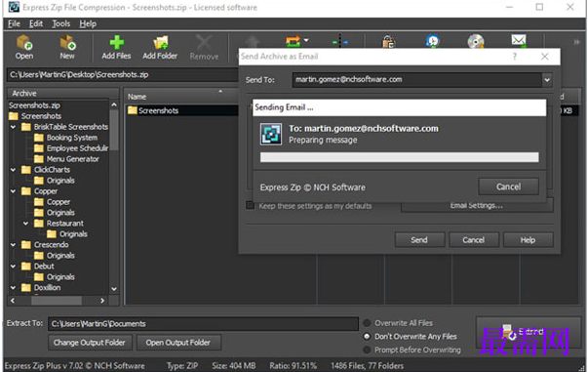This screenshot has width=588, height=372.
Task: Click status text '1486 Files, 77 Folders'
Action: coord(367,365)
